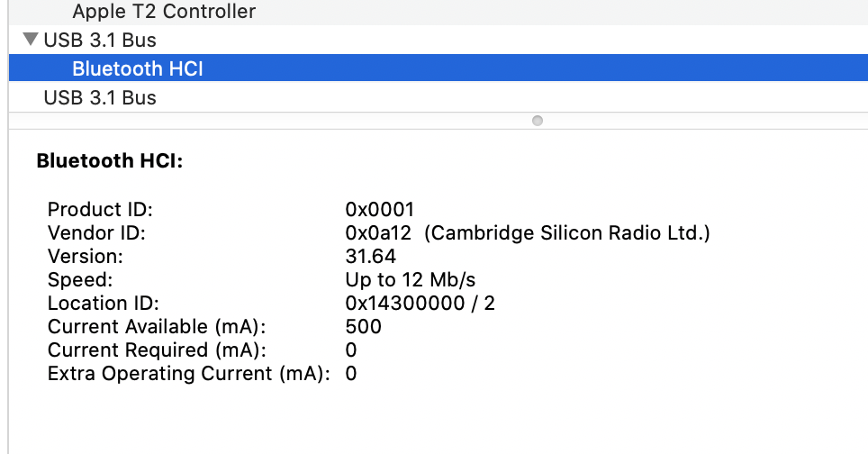Select the Apple T2 Controller entry
Screen dimensions: 868x454
[163, 12]
